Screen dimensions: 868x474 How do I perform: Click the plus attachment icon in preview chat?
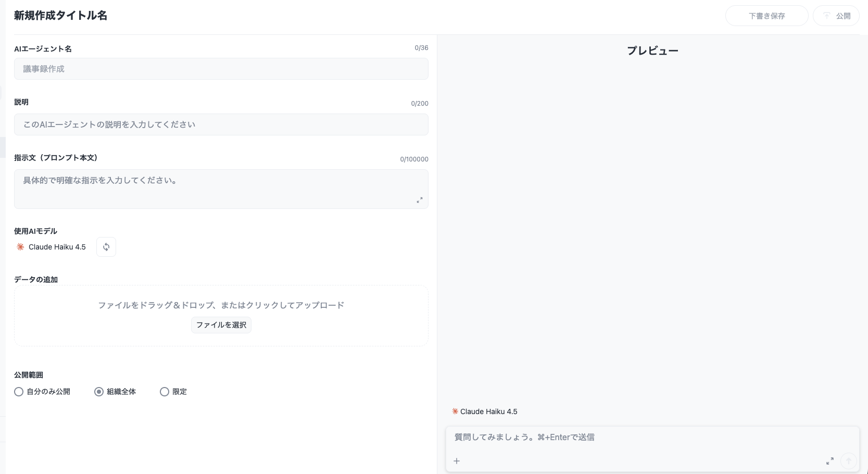tap(457, 461)
